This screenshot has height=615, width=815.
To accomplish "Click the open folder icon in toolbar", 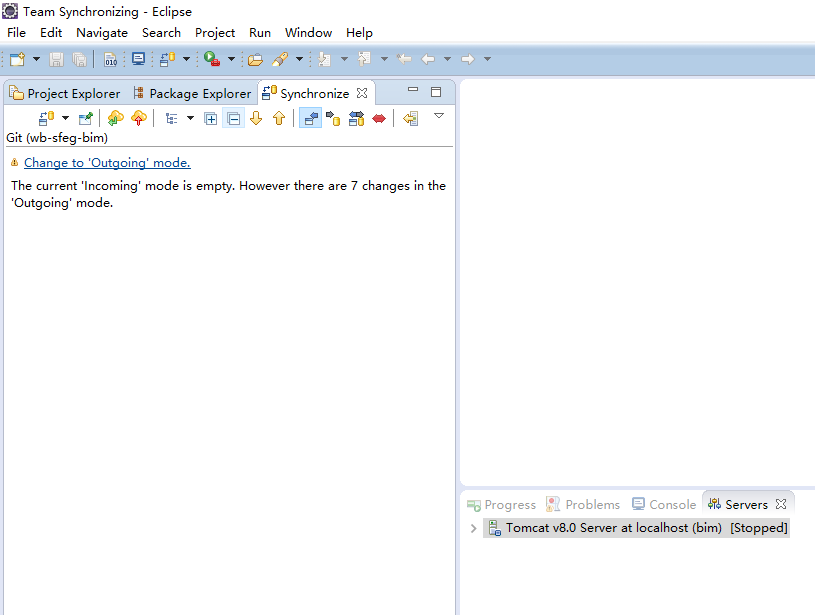I will (x=255, y=60).
